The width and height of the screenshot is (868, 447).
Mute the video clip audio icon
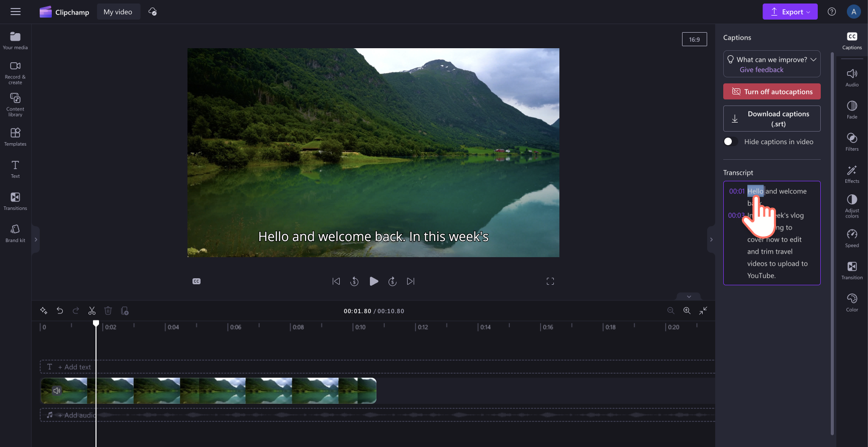point(57,390)
